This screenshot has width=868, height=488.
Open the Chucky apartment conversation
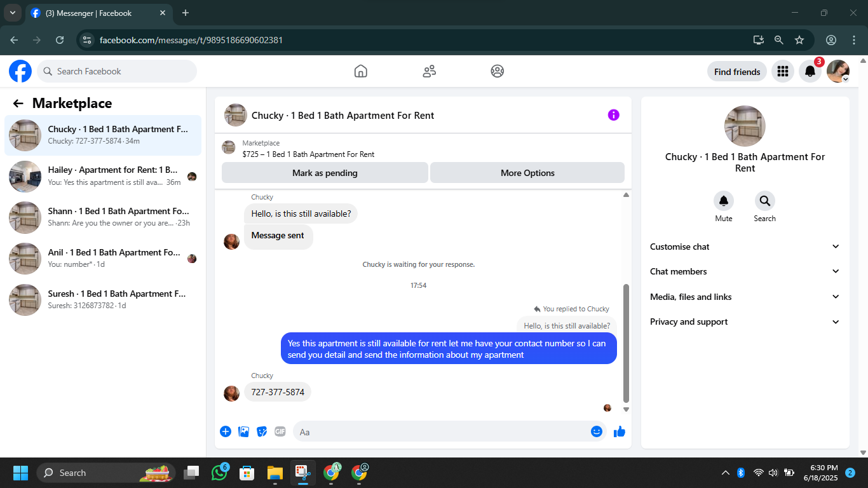[x=103, y=135]
